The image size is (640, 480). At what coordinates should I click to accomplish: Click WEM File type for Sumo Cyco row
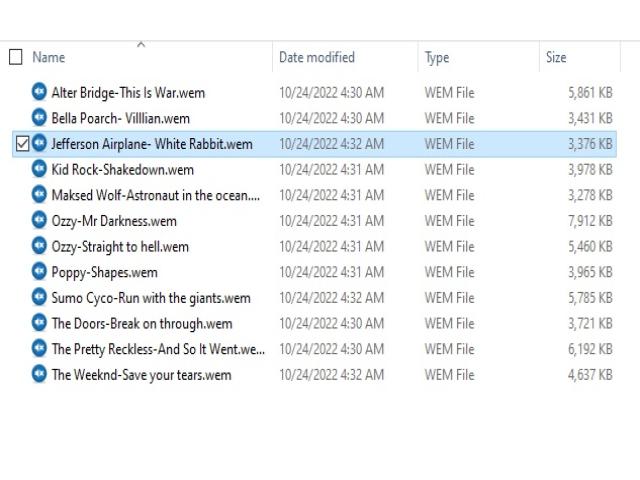(x=449, y=298)
